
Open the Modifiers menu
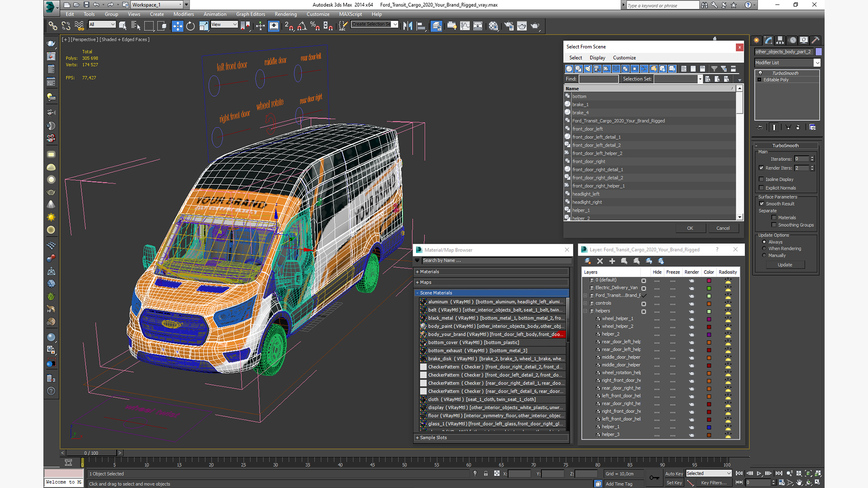point(184,14)
